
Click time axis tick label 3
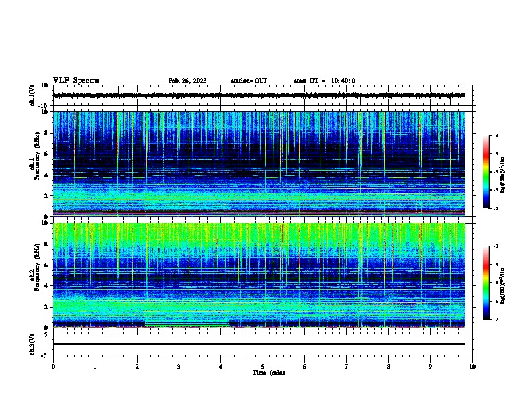pos(179,367)
